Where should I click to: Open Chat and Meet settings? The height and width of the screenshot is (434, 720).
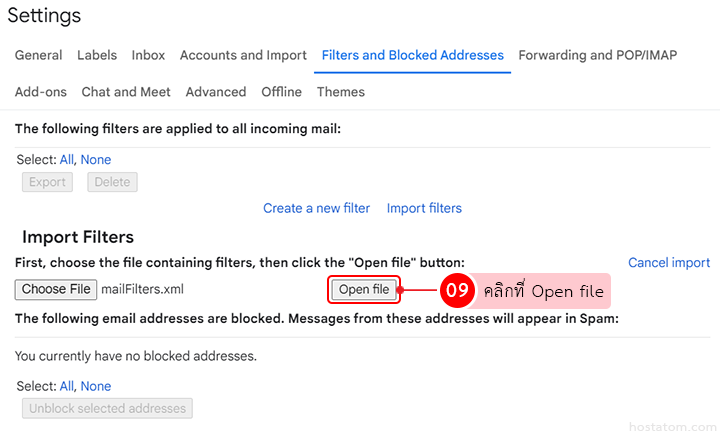tap(126, 92)
